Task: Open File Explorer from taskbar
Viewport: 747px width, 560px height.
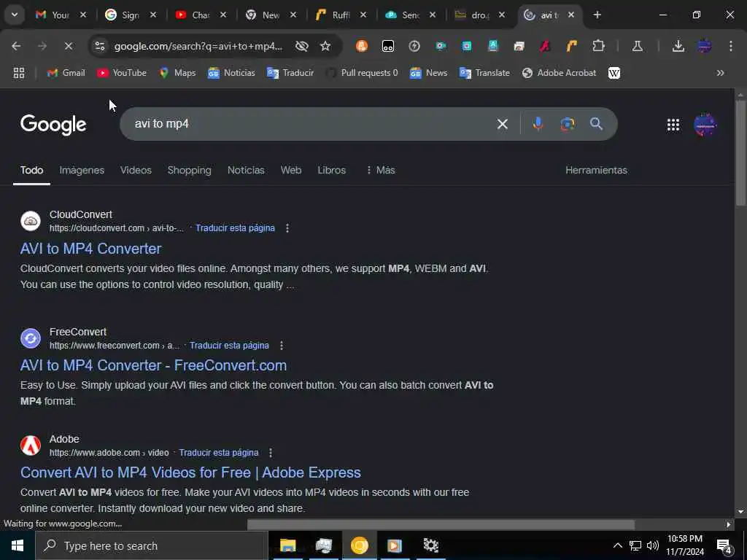Action: tap(287, 545)
